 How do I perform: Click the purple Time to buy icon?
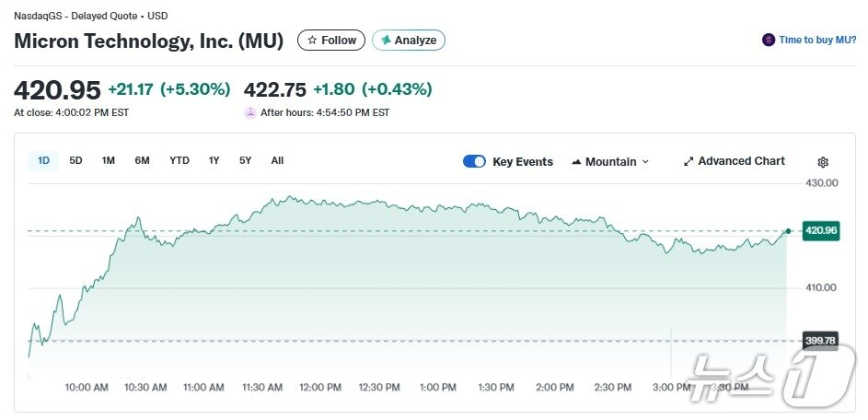pos(769,41)
